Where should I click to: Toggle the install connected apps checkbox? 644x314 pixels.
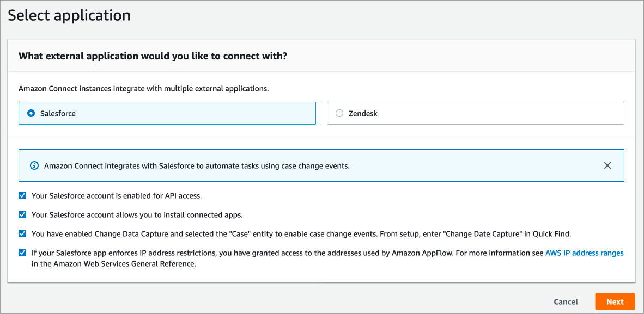[22, 214]
